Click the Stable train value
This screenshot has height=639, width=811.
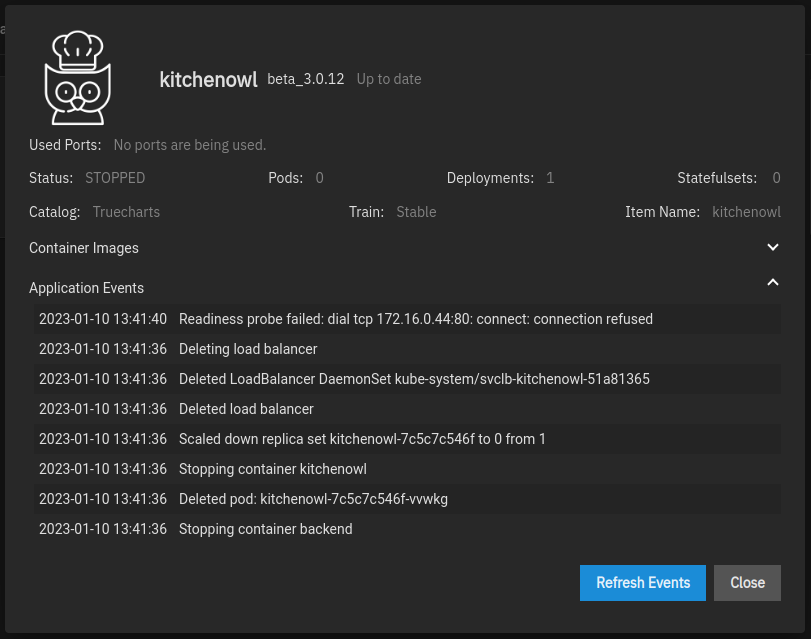[416, 212]
